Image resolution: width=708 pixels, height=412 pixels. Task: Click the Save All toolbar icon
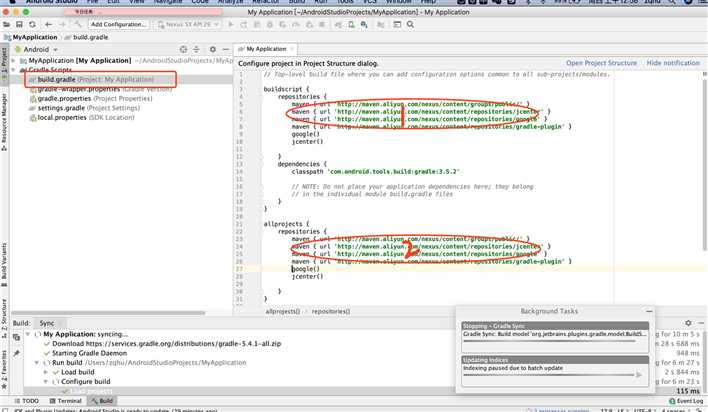tap(19, 24)
